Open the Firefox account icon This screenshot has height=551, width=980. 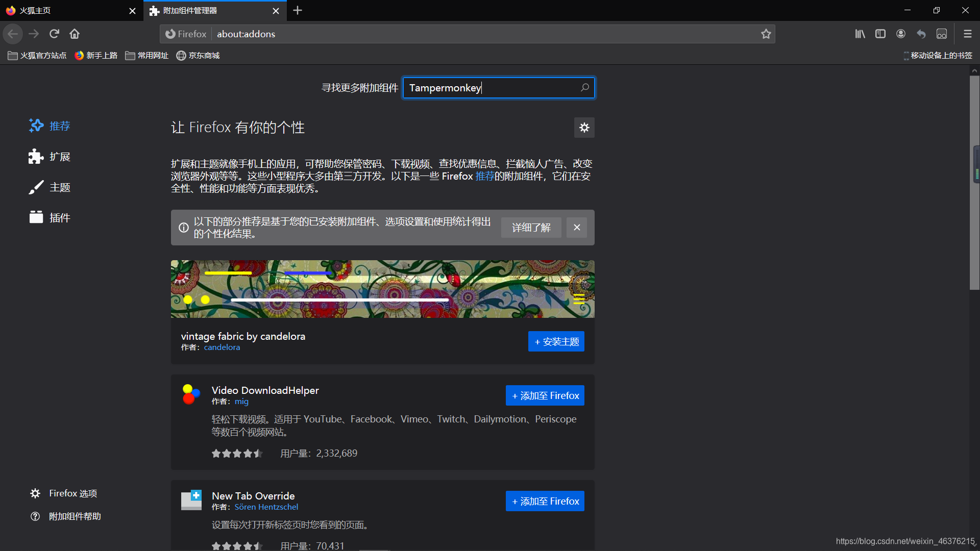[901, 34]
